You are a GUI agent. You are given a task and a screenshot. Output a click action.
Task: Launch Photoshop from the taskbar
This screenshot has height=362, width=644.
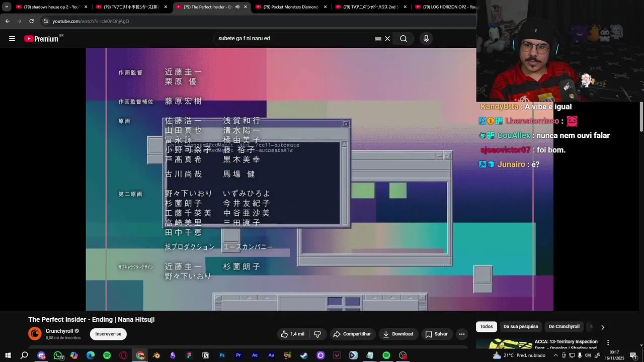pos(222,355)
